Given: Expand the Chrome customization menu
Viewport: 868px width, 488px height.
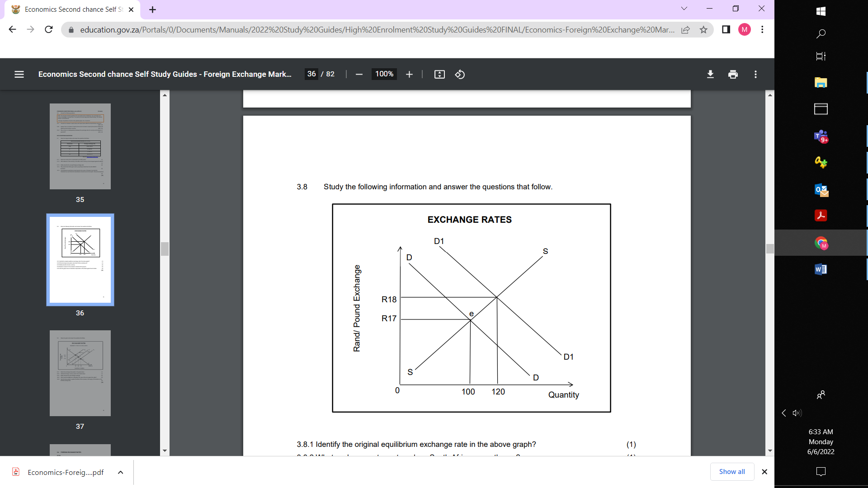Looking at the screenshot, I should pyautogui.click(x=763, y=29).
